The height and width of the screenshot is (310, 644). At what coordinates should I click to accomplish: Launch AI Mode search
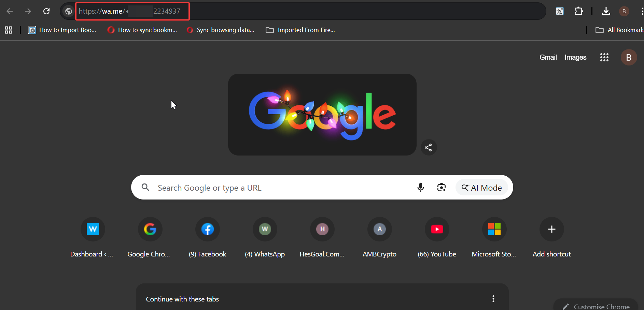(481, 188)
